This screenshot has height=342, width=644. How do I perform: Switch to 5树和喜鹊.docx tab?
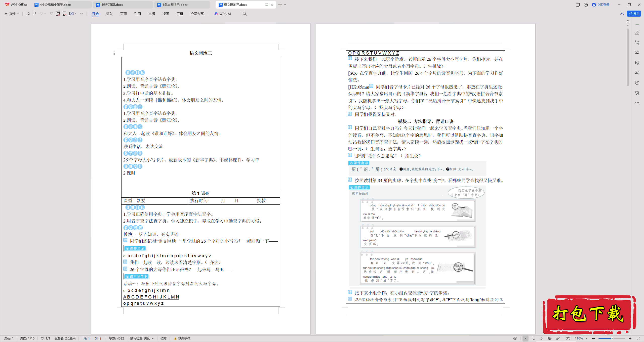(x=124, y=5)
